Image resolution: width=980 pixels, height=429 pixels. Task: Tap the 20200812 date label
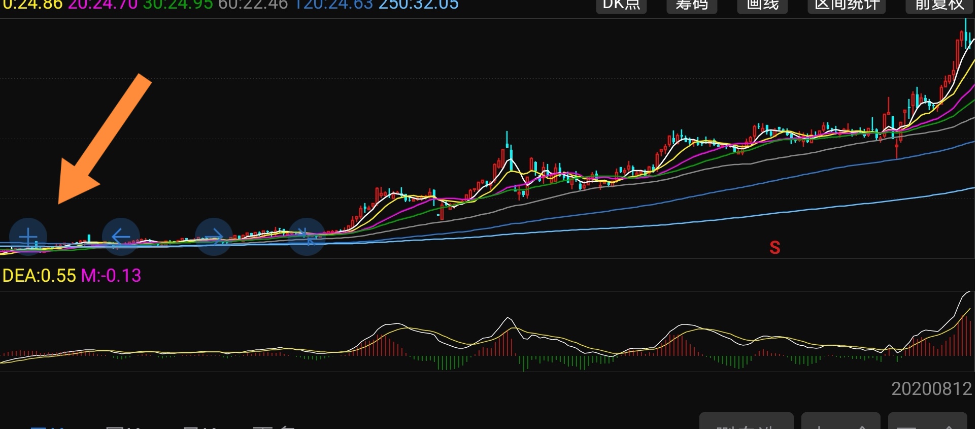coord(932,389)
